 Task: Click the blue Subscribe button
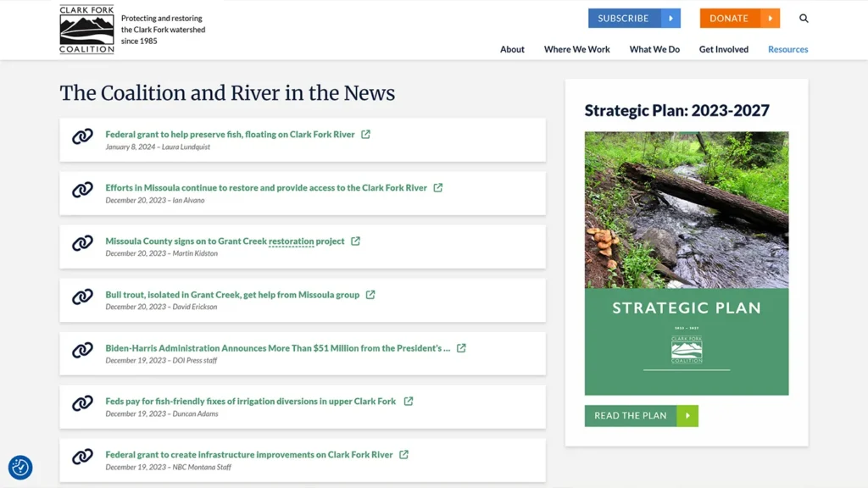coord(634,19)
